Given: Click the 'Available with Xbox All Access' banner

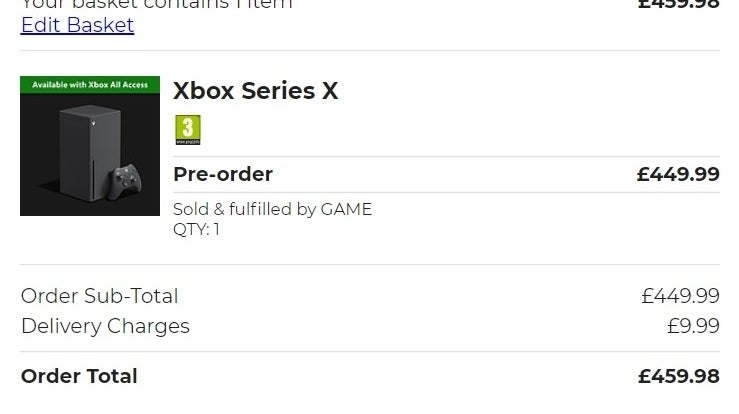Looking at the screenshot, I should (x=89, y=85).
